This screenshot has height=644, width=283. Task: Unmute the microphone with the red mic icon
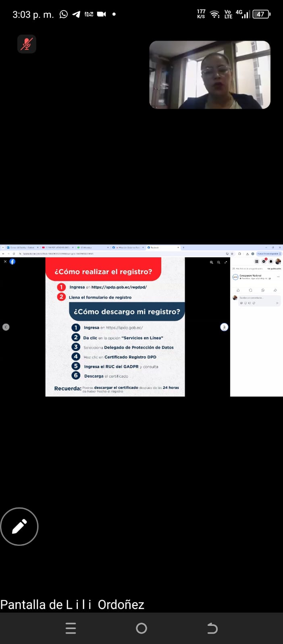[27, 44]
